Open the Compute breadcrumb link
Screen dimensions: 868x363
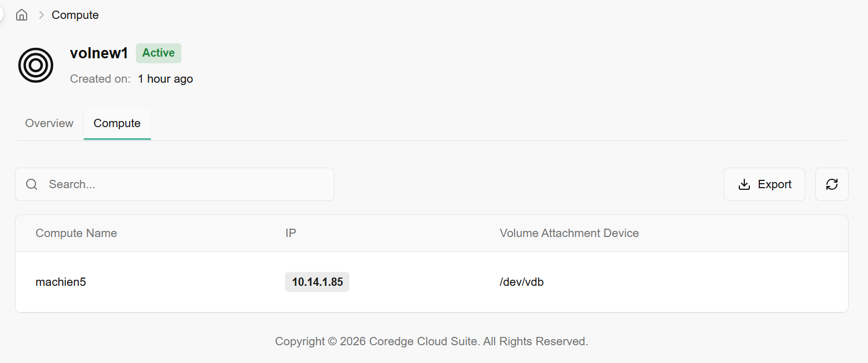pos(75,15)
